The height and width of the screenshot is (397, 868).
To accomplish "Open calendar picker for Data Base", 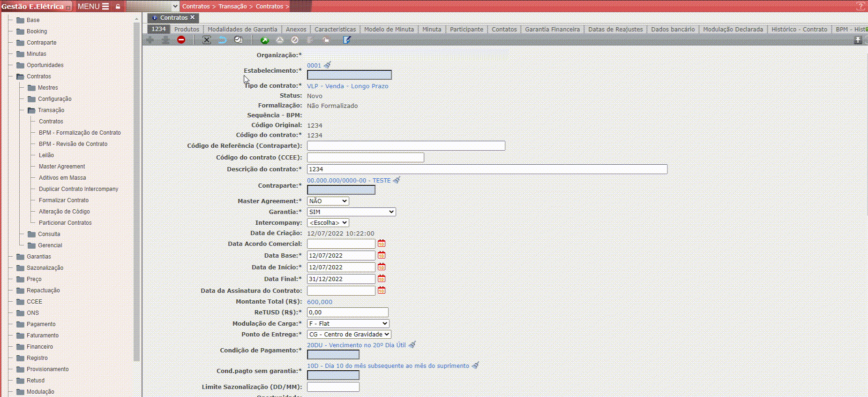I will click(382, 255).
